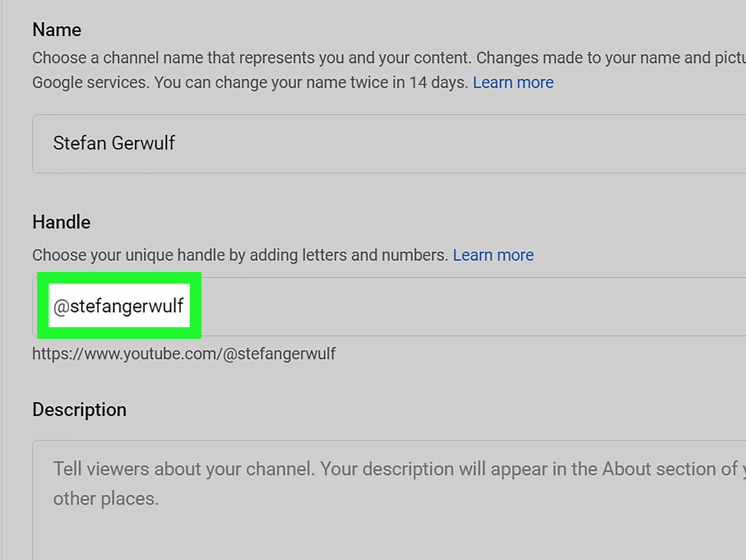Viewport: 746px width, 560px height.
Task: Open Learn more link about name changes
Action: tap(513, 82)
